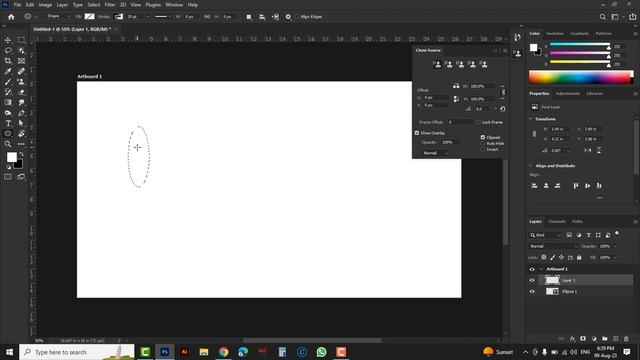The height and width of the screenshot is (360, 640).
Task: Switch to the Swatches tab
Action: pos(555,33)
